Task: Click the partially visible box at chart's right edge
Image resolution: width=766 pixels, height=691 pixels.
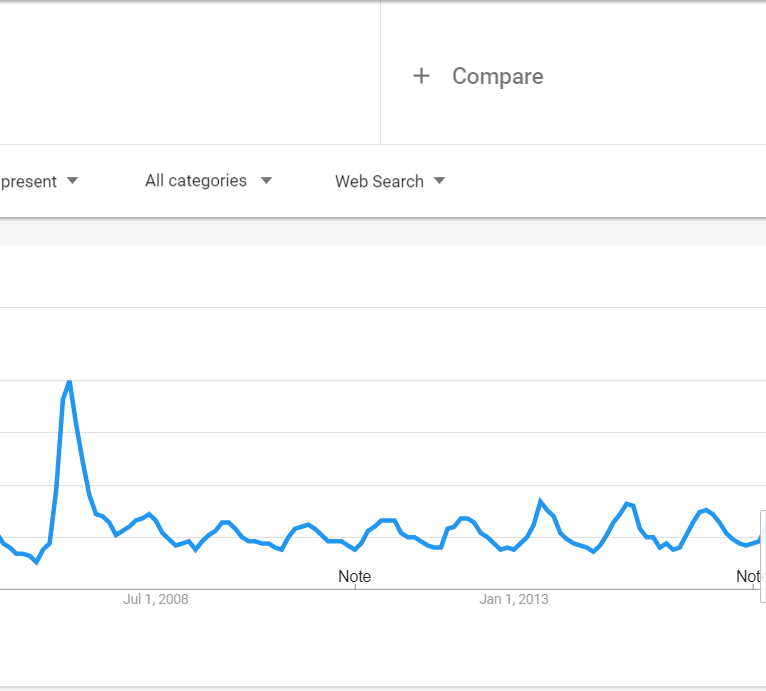Action: point(762,555)
